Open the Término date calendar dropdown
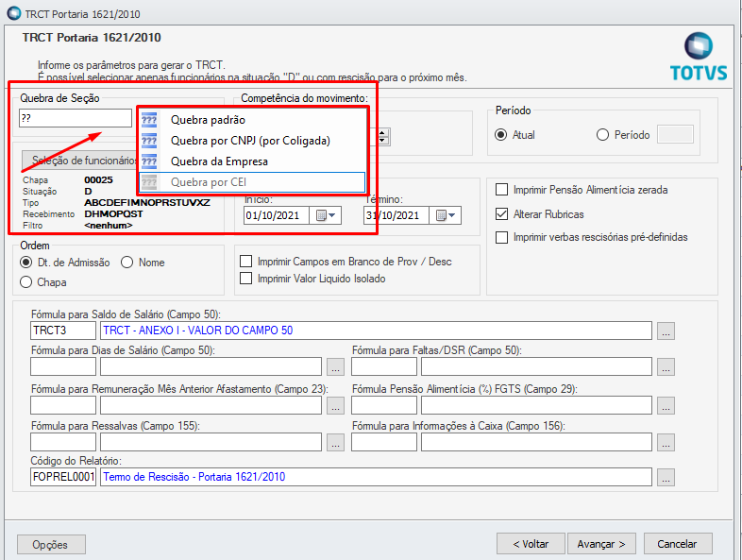Viewport: 742px width, 560px height. click(x=446, y=215)
